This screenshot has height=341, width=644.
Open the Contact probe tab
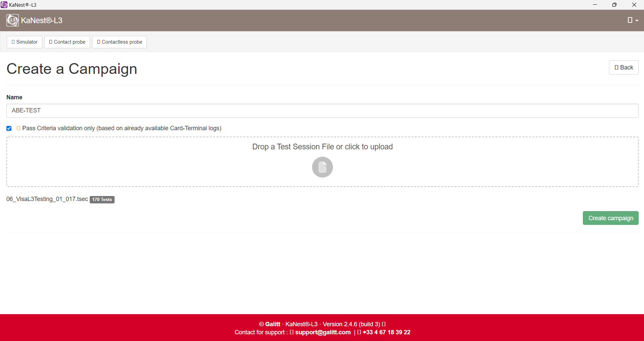coord(67,42)
